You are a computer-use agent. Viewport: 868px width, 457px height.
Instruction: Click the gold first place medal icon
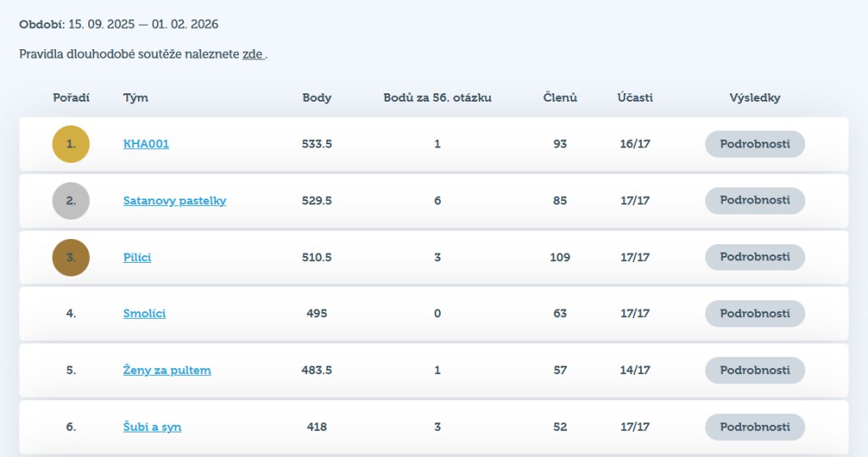point(70,144)
